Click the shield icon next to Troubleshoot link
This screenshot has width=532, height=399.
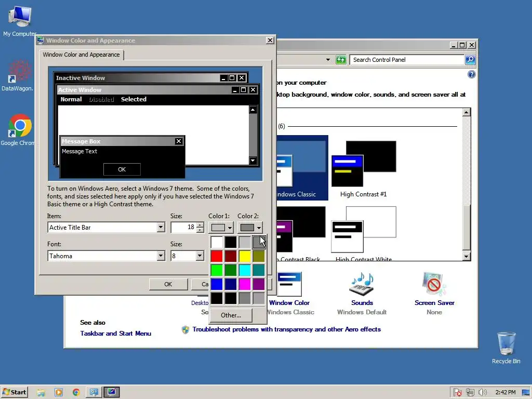pyautogui.click(x=185, y=329)
